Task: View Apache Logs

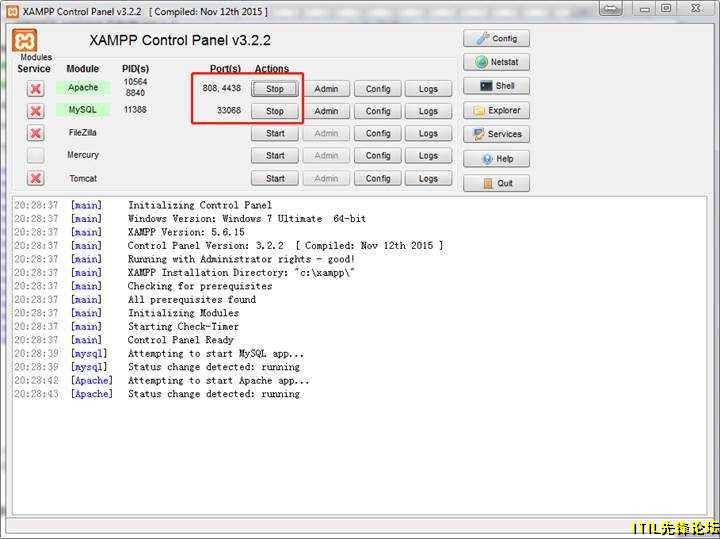Action: coord(428,89)
